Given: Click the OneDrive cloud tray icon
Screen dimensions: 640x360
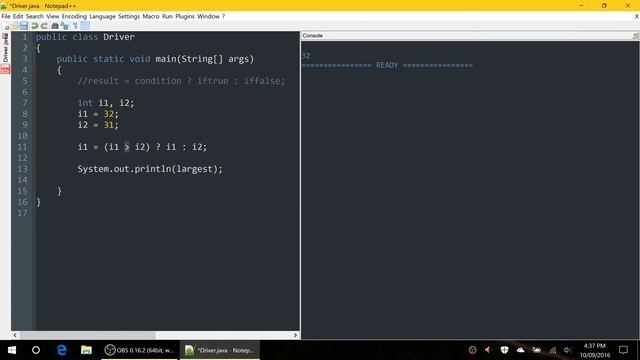Looking at the screenshot, I should pos(520,350).
